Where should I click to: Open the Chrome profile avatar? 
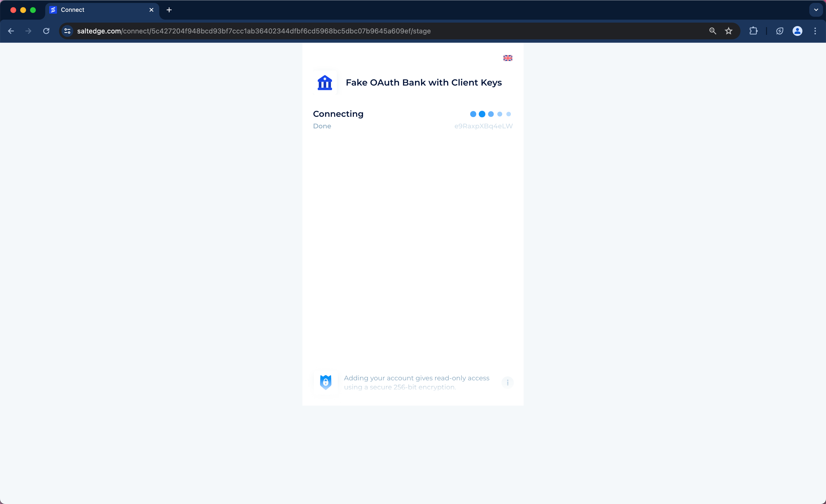coord(797,31)
